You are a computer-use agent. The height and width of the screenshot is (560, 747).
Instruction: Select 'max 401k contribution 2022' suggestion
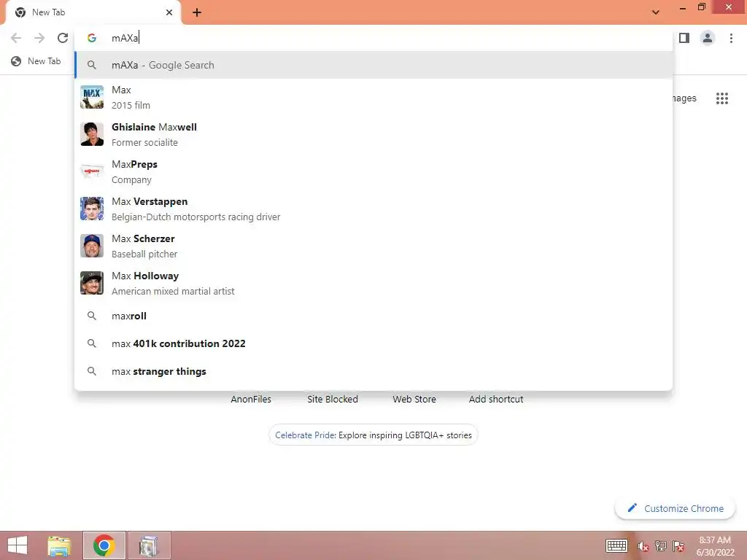[373, 344]
